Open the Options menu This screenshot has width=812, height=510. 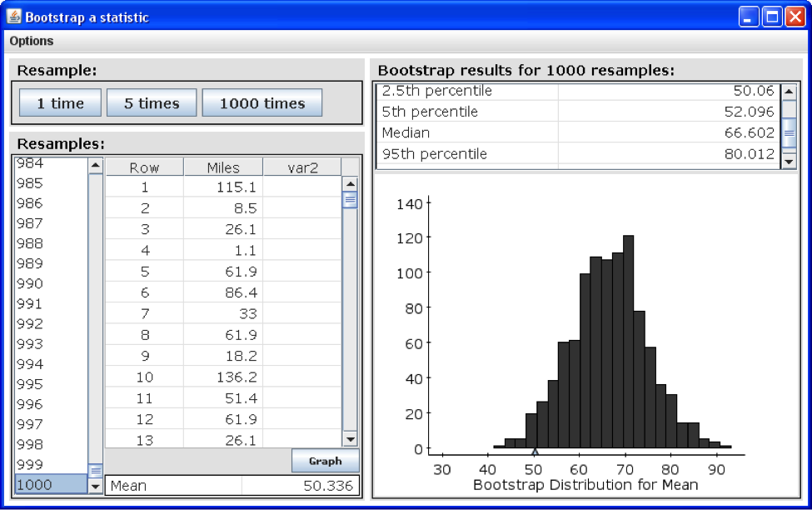point(31,40)
